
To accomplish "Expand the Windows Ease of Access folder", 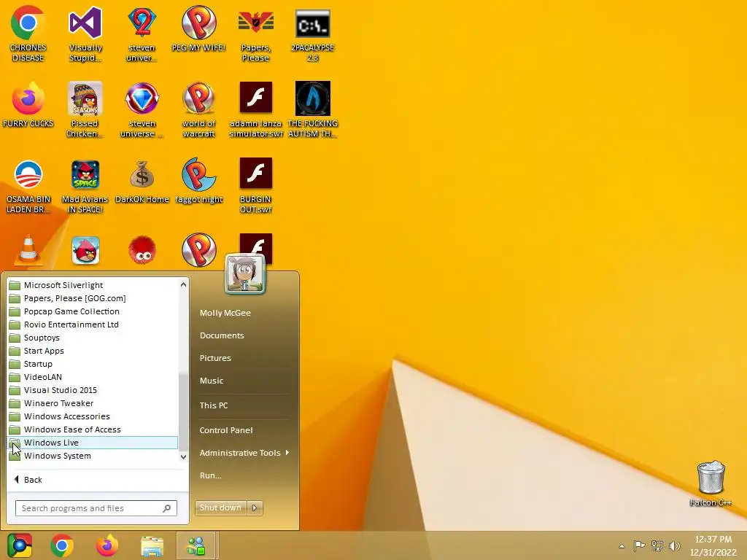I will click(93, 429).
